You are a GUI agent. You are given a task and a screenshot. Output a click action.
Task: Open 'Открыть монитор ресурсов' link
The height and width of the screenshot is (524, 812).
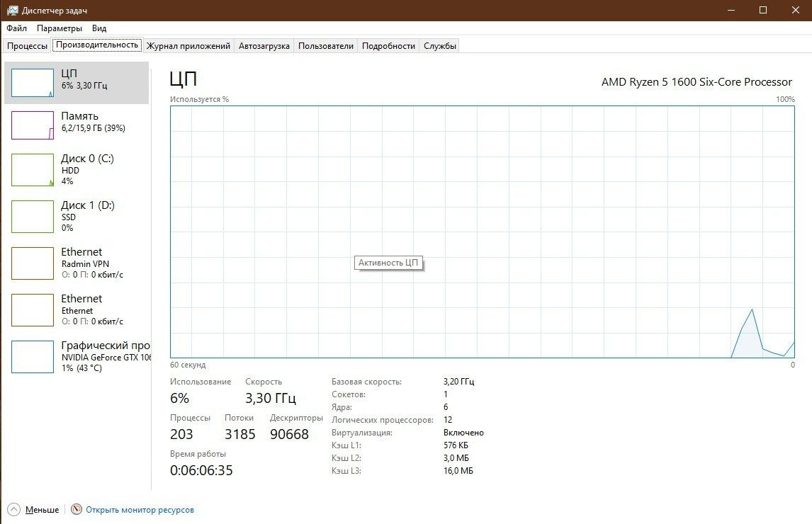click(x=140, y=510)
